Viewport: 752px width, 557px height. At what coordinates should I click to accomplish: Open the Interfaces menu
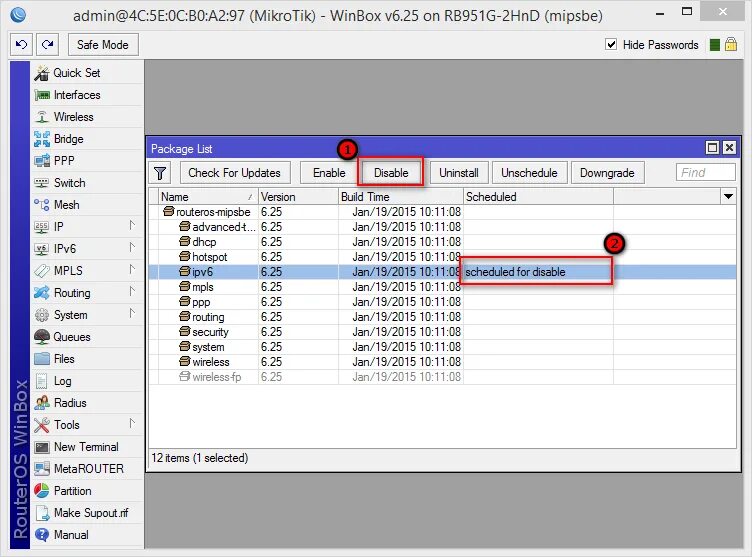click(88, 95)
